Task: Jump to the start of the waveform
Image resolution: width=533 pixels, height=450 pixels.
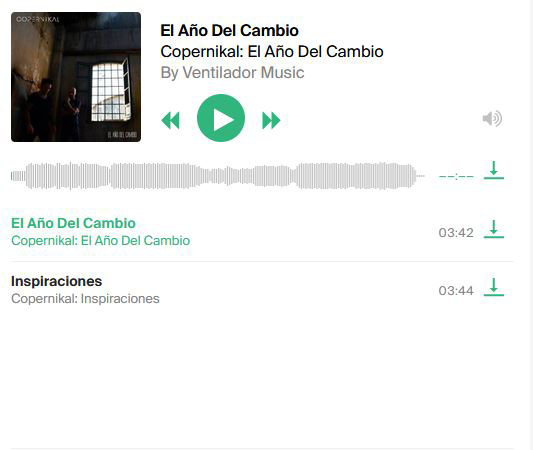Action: [x=12, y=176]
